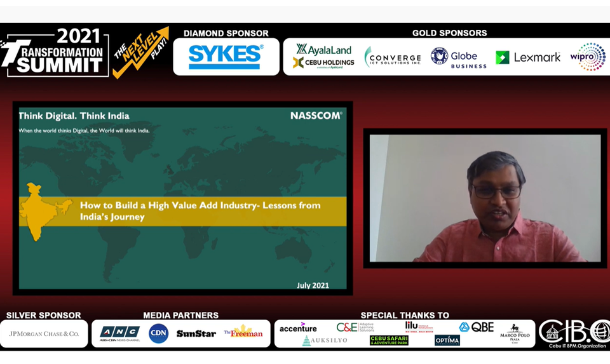Click the Wipro logo
Viewport: 610px width, 364px height.
pos(588,57)
